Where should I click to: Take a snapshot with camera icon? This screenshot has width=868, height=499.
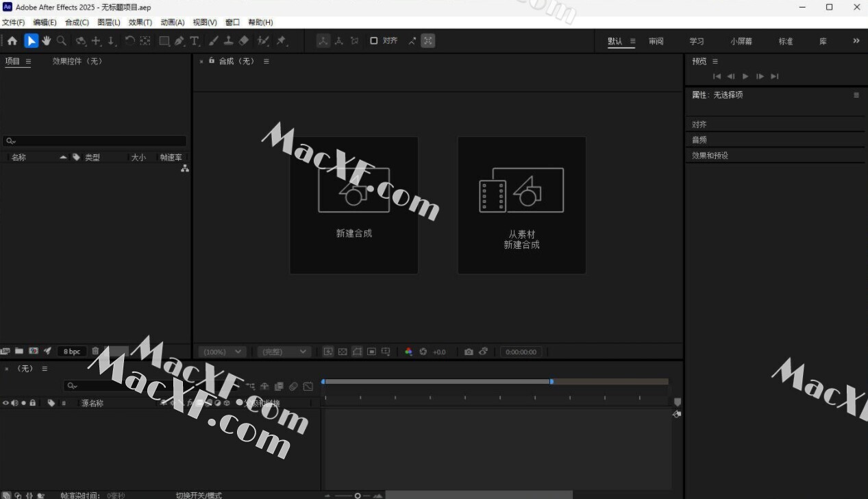click(469, 352)
